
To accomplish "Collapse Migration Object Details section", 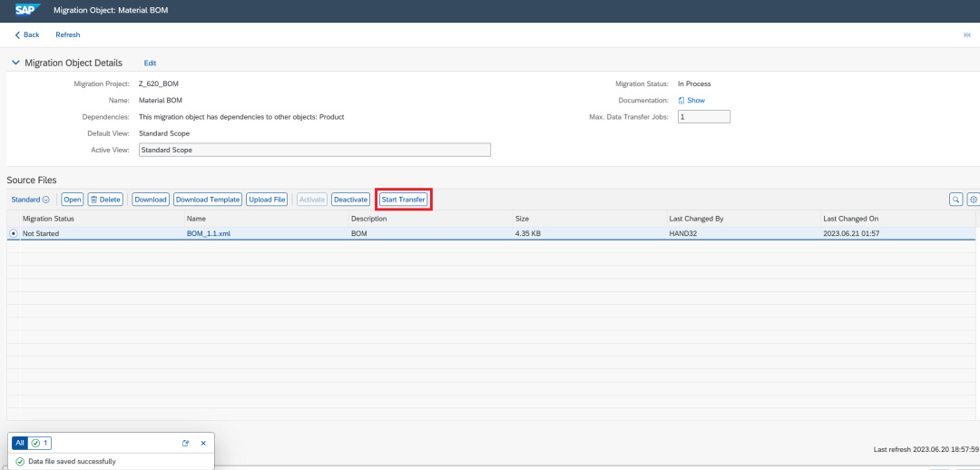I will (15, 64).
